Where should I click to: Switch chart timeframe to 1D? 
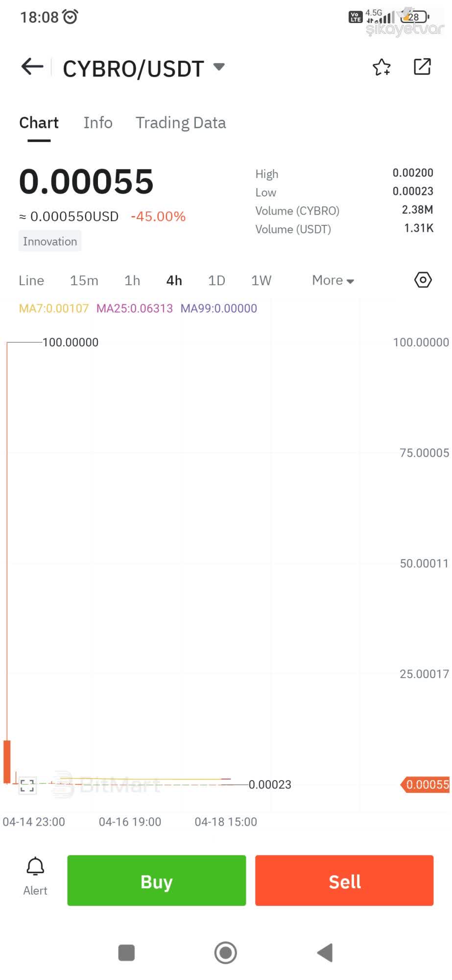[215, 280]
